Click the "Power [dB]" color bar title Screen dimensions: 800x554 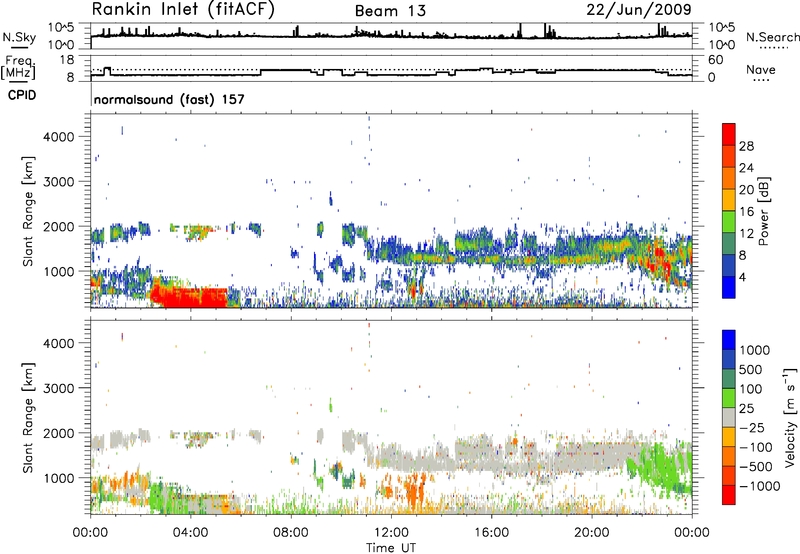763,211
